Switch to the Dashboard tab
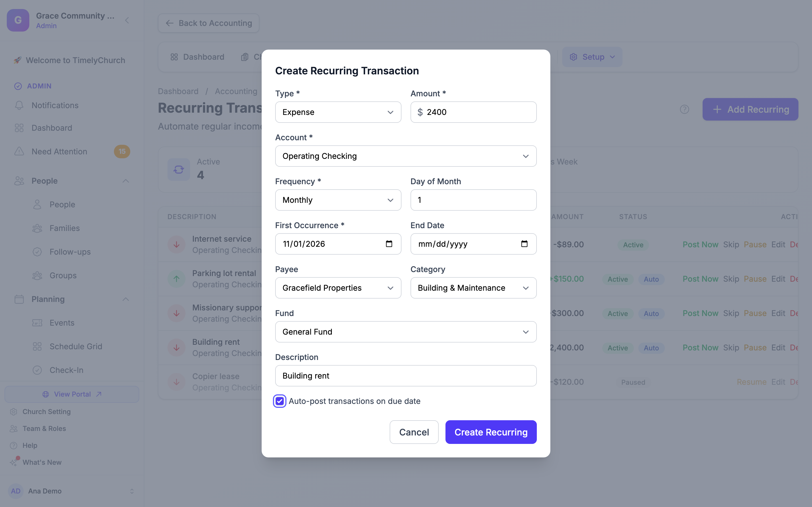 tap(197, 57)
